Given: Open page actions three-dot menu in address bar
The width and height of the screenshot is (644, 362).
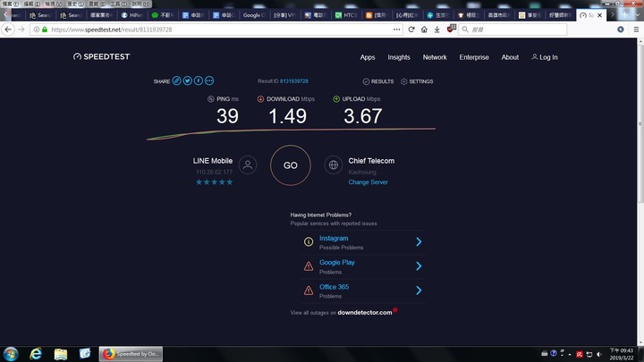Looking at the screenshot, I should 397,29.
